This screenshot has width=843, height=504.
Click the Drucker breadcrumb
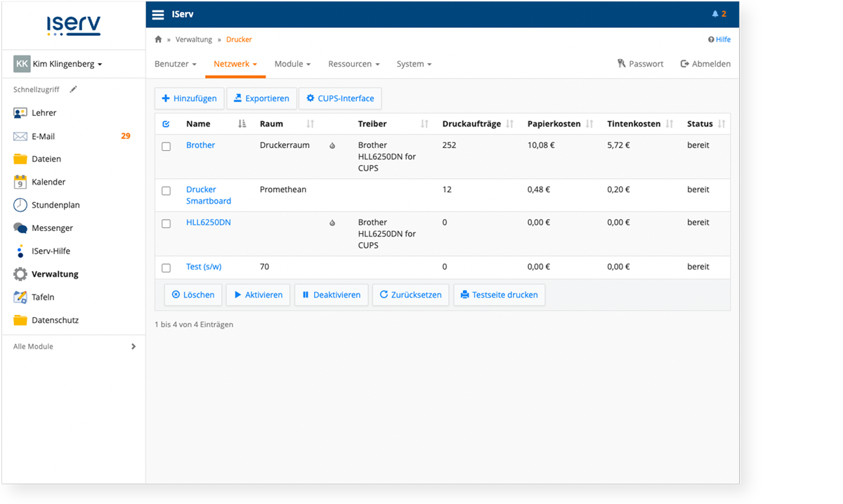239,39
